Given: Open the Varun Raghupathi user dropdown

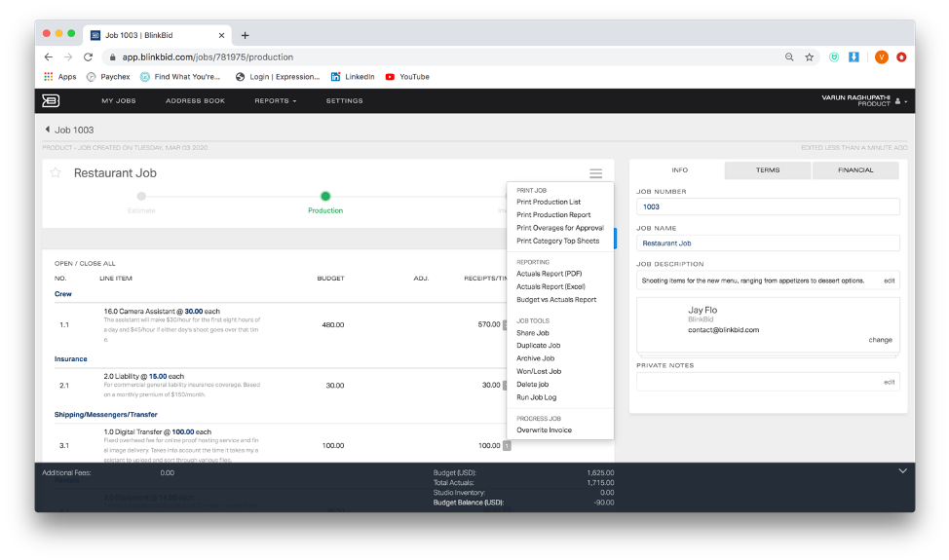Looking at the screenshot, I should coord(863,100).
